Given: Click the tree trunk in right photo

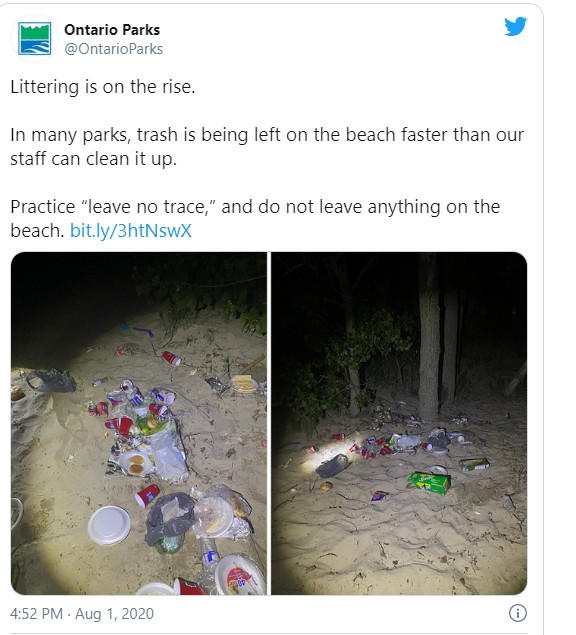Looking at the screenshot, I should pos(429,336).
